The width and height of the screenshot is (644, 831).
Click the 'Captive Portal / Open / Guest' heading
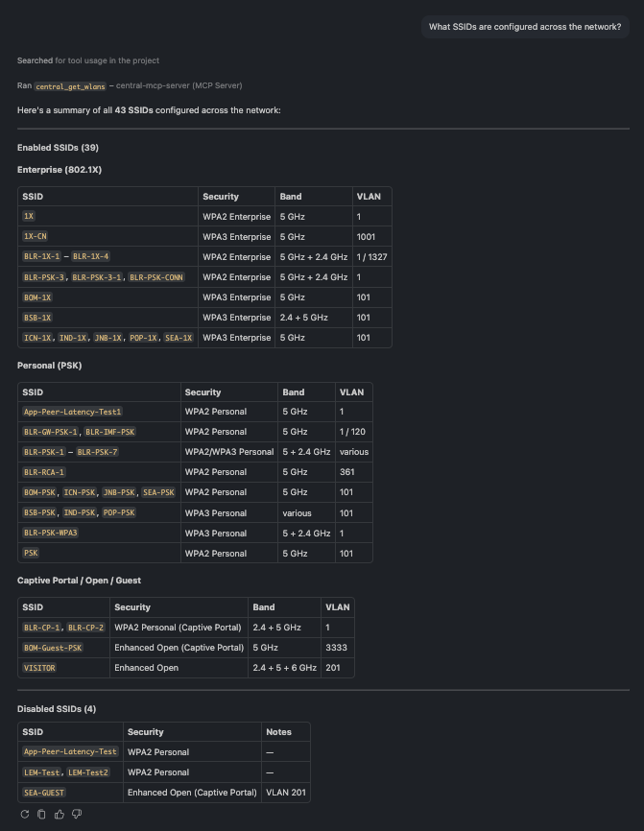(x=79, y=581)
